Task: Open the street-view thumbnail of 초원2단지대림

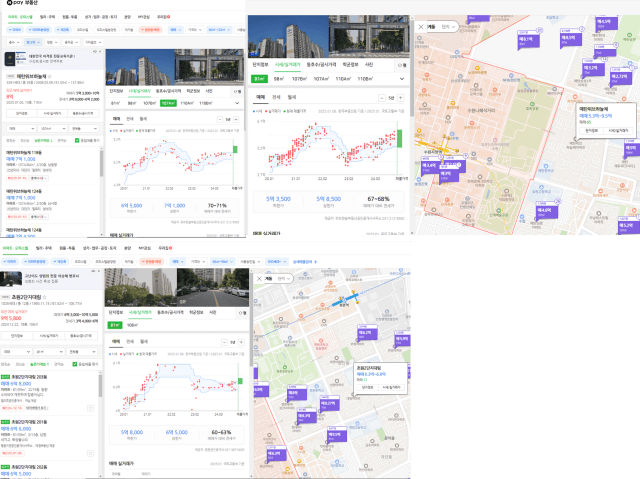Action: coord(213,287)
